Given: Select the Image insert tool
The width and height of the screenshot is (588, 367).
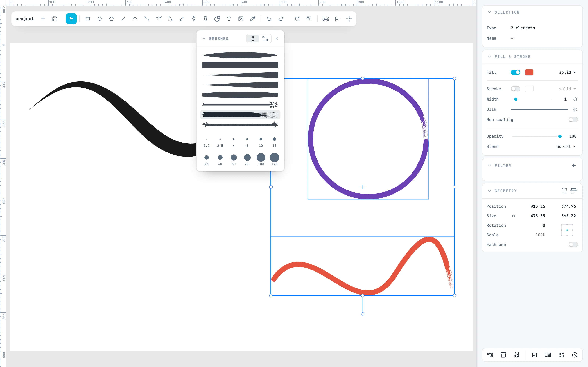Looking at the screenshot, I should (x=241, y=19).
